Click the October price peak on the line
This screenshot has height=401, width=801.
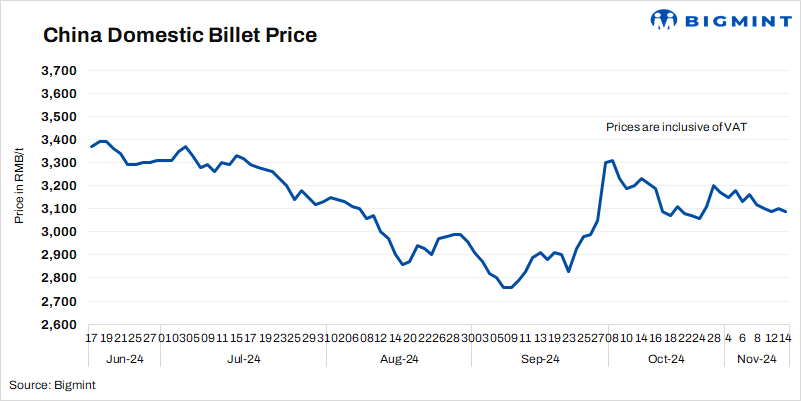612,160
